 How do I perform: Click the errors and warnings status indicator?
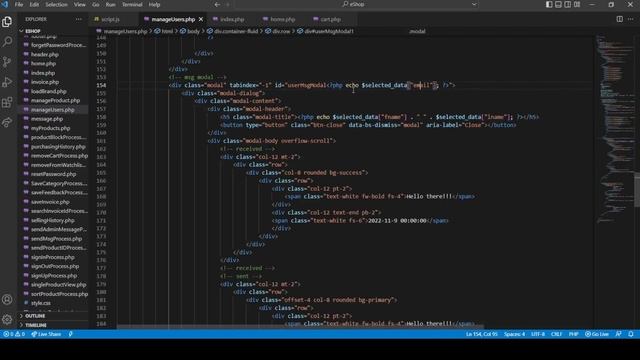(14, 334)
